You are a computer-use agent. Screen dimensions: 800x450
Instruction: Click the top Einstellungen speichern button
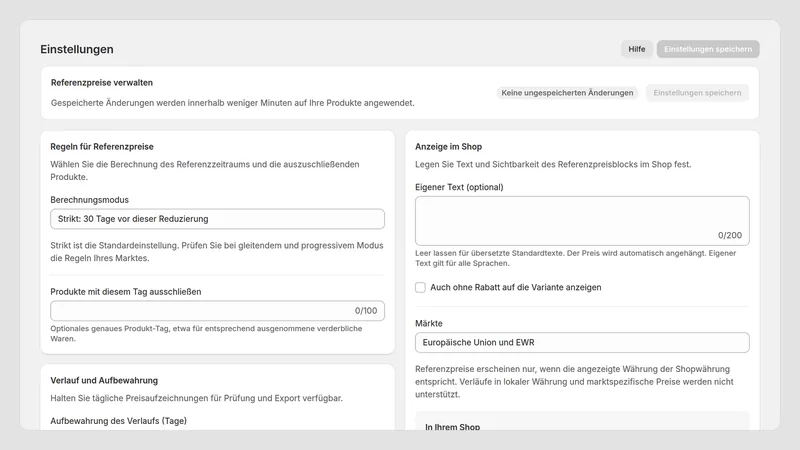(x=708, y=49)
